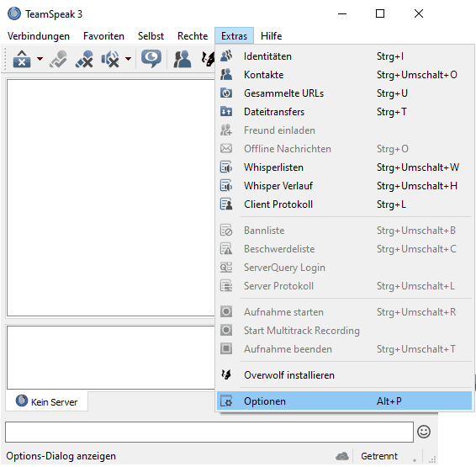Open Gesammelte URLs entry
The width and height of the screenshot is (476, 467).
click(344, 93)
